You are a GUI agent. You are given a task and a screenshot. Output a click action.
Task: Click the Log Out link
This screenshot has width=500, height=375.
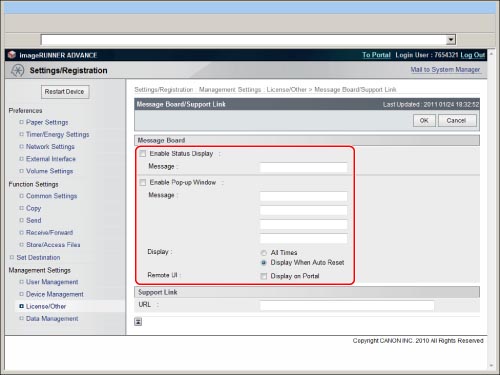click(472, 55)
